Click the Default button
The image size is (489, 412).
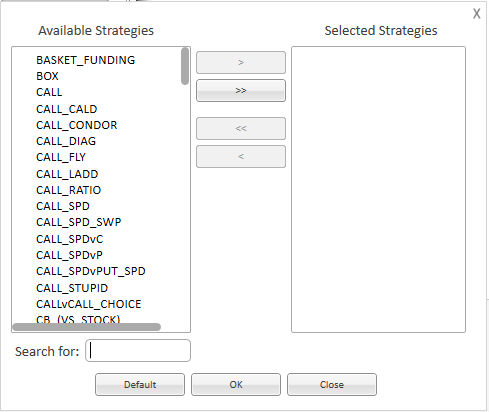pos(140,385)
